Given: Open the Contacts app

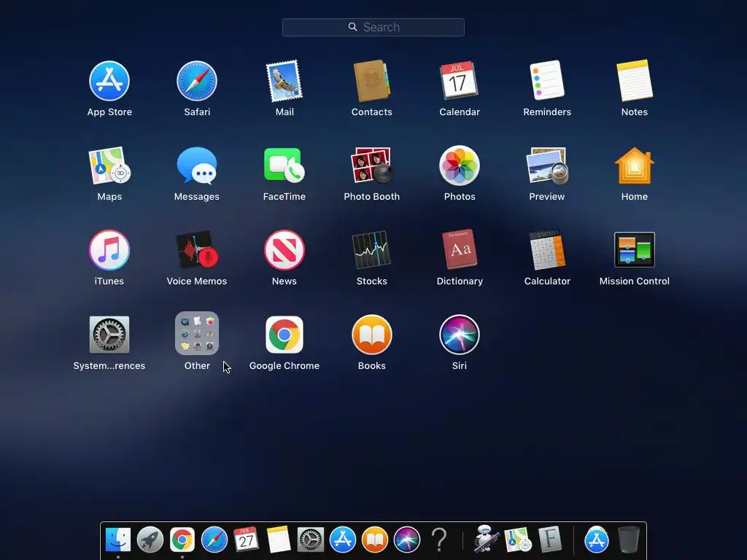Looking at the screenshot, I should click(x=371, y=81).
